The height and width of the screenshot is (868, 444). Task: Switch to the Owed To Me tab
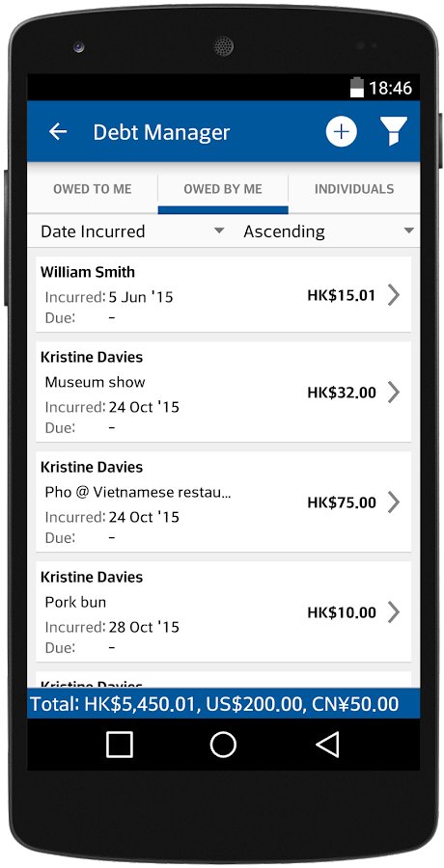click(x=93, y=189)
